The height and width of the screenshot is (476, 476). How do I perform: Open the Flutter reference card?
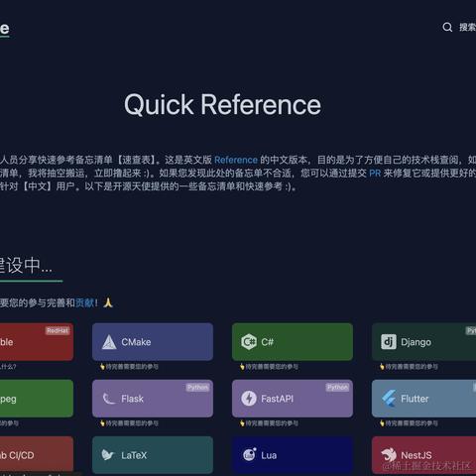tap(423, 399)
